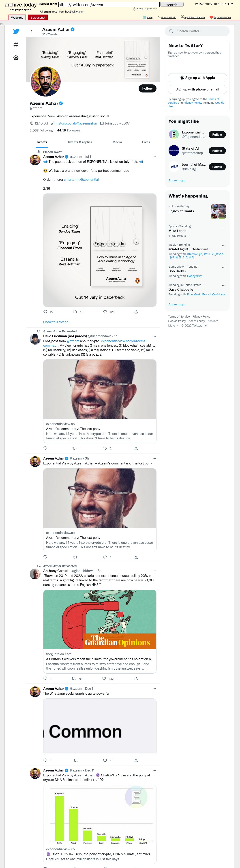The width and height of the screenshot is (240, 868).
Task: Open the Media tab
Action: click(x=117, y=142)
